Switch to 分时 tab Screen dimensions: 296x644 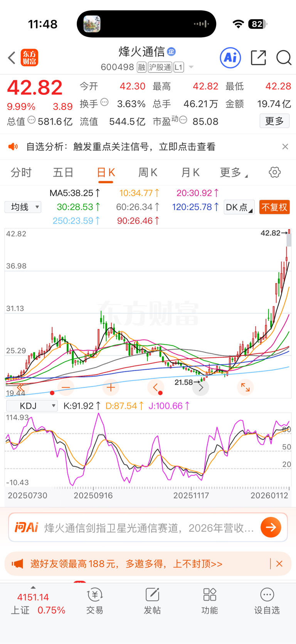click(21, 172)
